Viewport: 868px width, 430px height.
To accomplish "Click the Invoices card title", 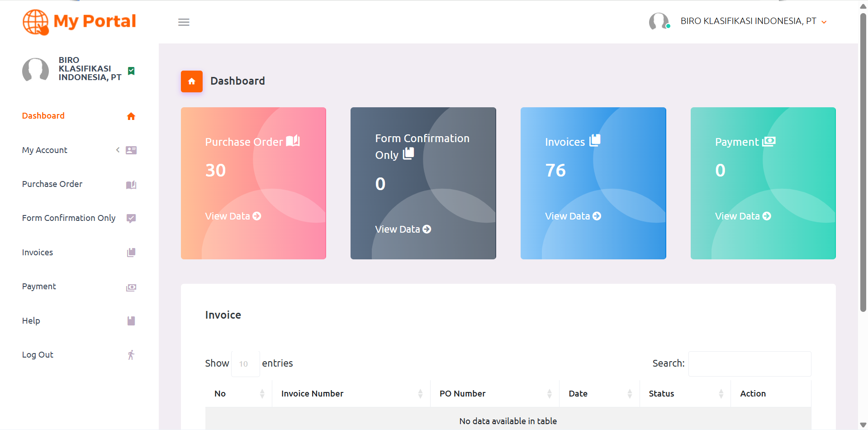I will point(565,142).
